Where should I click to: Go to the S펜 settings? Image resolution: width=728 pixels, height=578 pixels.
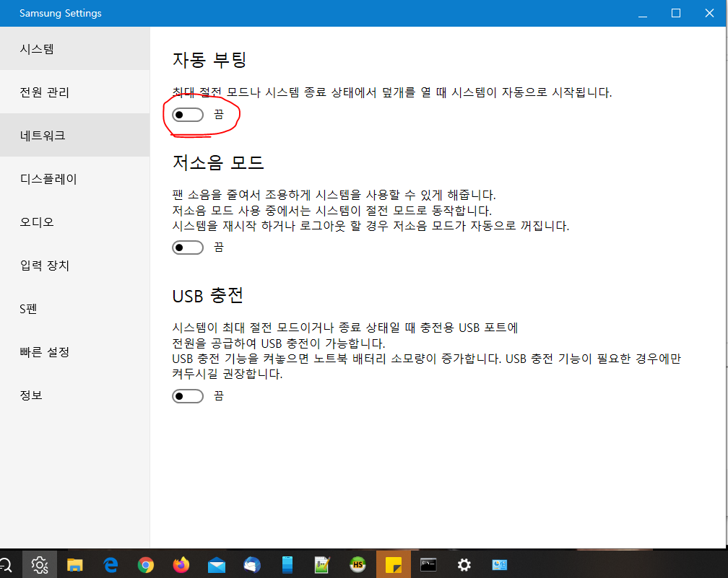[75, 309]
